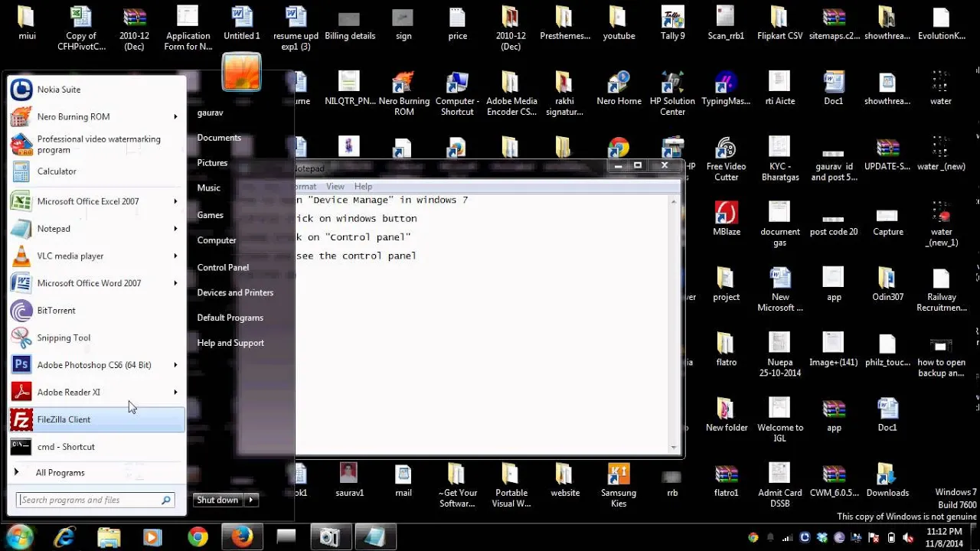Expand Excel 2007 recent files arrow
Screen dimensions: 980x551
[x=175, y=201]
